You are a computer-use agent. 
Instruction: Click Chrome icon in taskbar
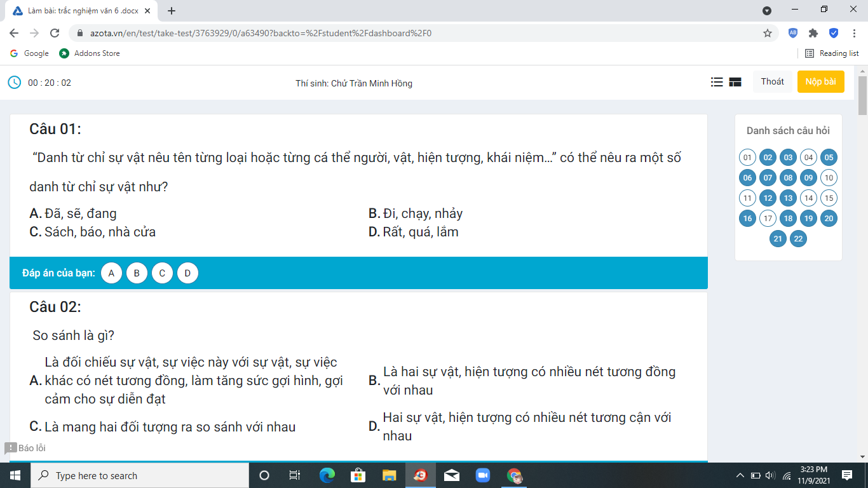[x=514, y=475]
